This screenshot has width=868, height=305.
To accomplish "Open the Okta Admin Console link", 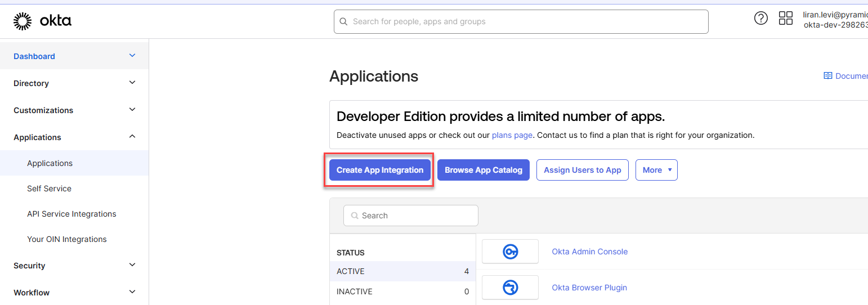I will [590, 252].
